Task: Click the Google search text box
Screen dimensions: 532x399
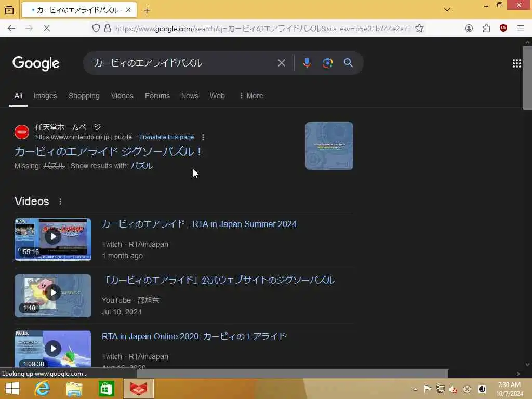Action: 183,63
